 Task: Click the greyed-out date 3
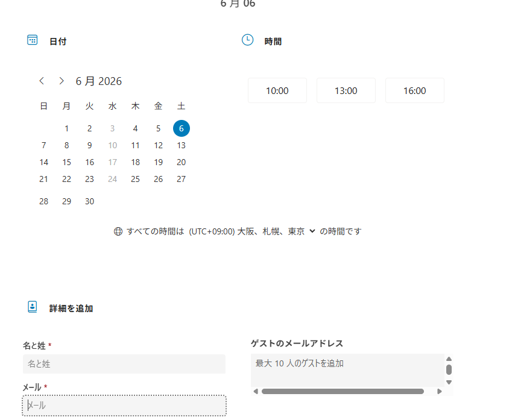[112, 128]
